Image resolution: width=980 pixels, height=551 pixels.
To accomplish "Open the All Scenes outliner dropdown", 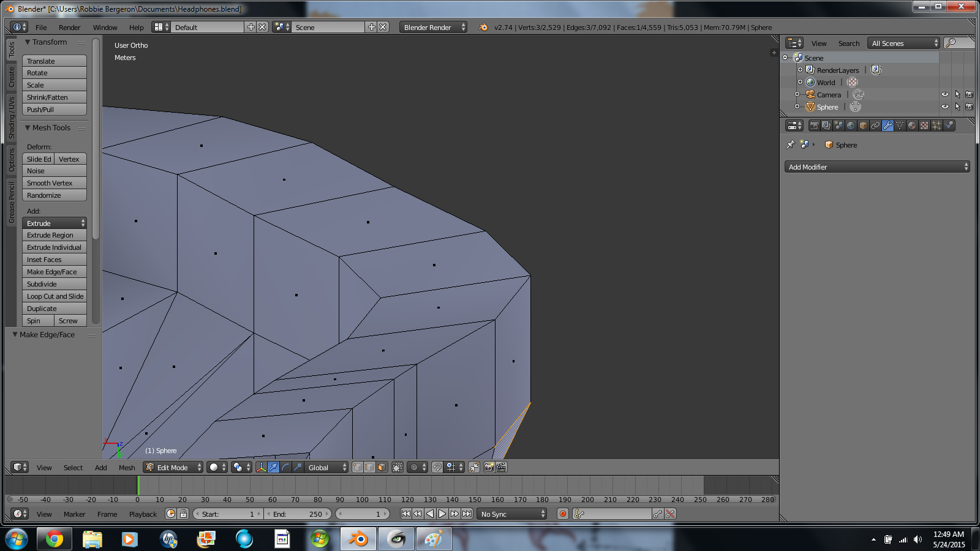I will pyautogui.click(x=904, y=43).
